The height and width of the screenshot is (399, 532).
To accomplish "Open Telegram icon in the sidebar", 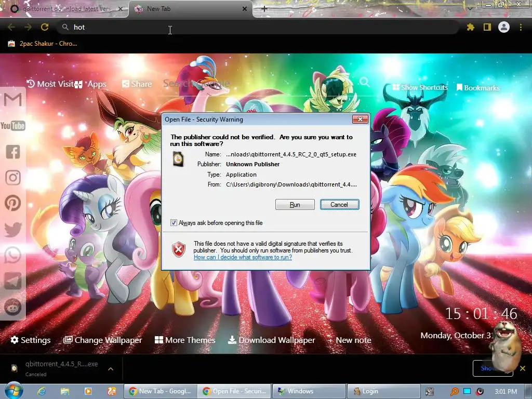I will click(x=13, y=281).
